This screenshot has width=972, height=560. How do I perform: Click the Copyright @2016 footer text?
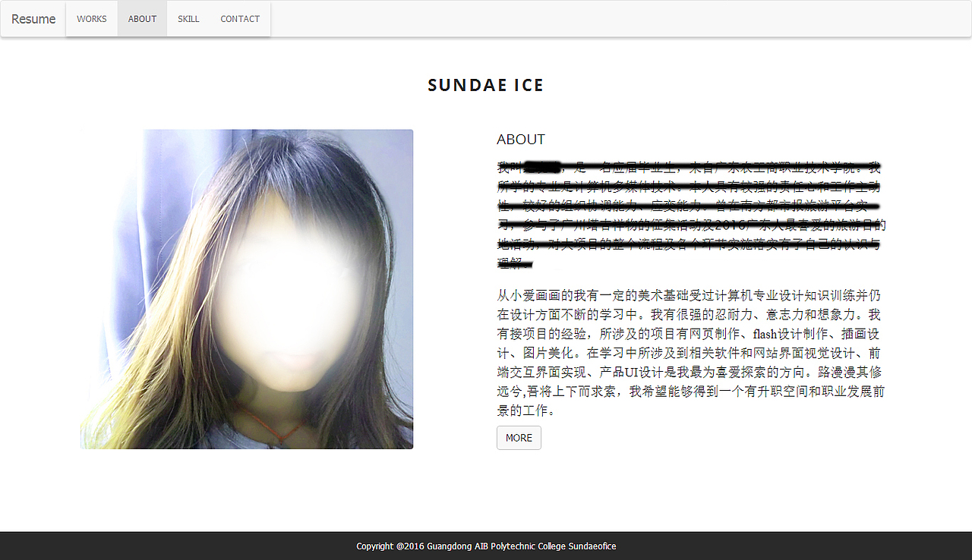click(390, 546)
